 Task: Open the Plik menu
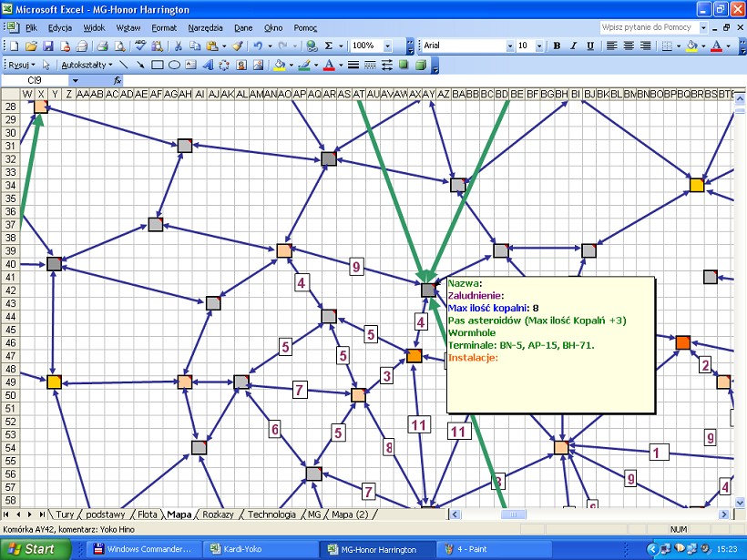(x=32, y=28)
